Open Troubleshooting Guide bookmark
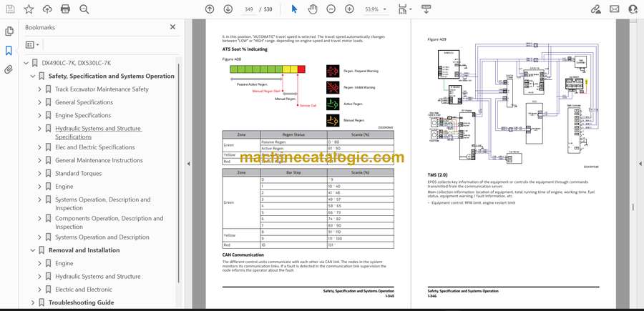This screenshot has width=644, height=311. tap(82, 303)
